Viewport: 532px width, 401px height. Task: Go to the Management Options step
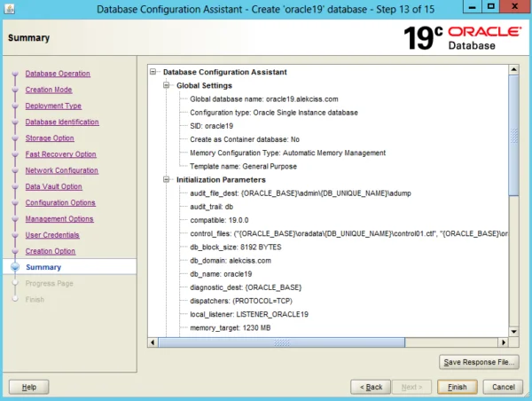coord(59,219)
